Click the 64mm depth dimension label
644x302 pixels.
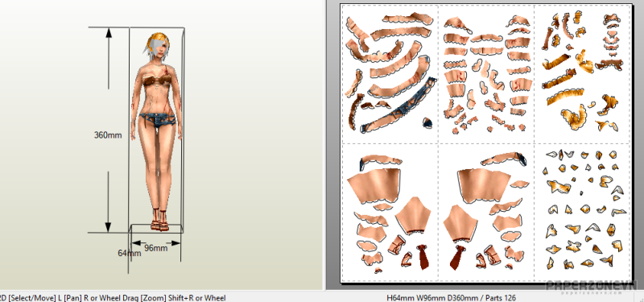pos(130,253)
